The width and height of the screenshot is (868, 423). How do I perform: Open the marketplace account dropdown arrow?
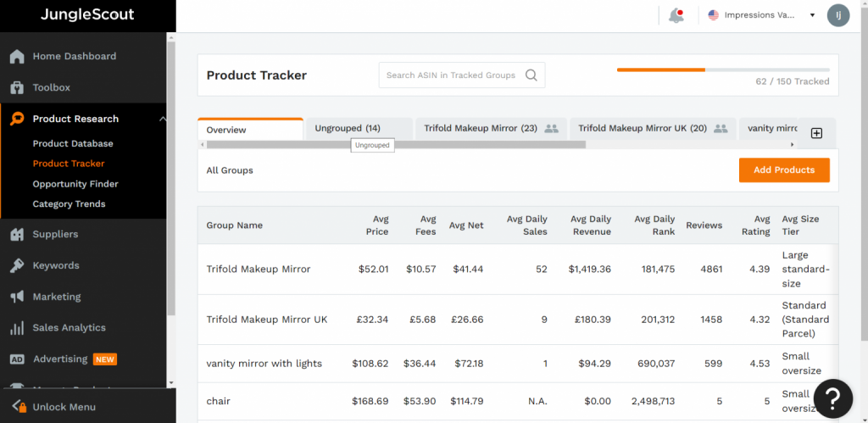point(812,15)
